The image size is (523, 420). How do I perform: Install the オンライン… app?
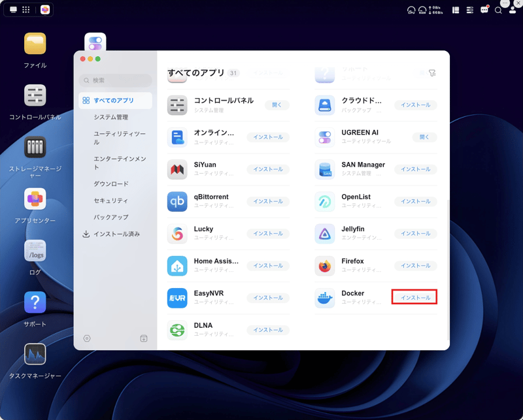(268, 137)
